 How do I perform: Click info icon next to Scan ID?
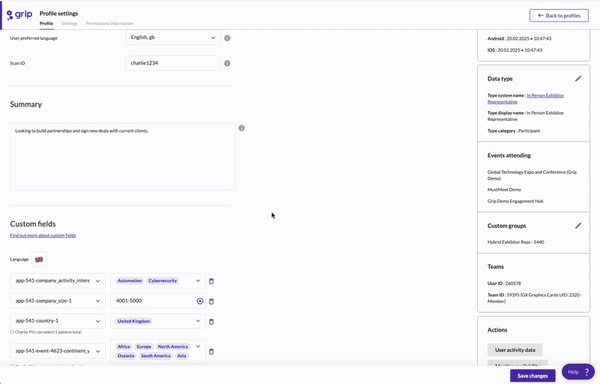point(227,63)
